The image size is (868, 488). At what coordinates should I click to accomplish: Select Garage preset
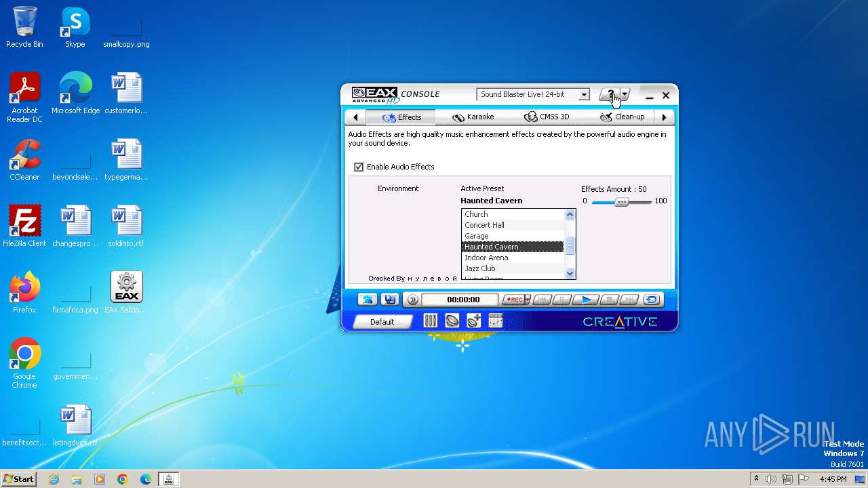(x=513, y=236)
